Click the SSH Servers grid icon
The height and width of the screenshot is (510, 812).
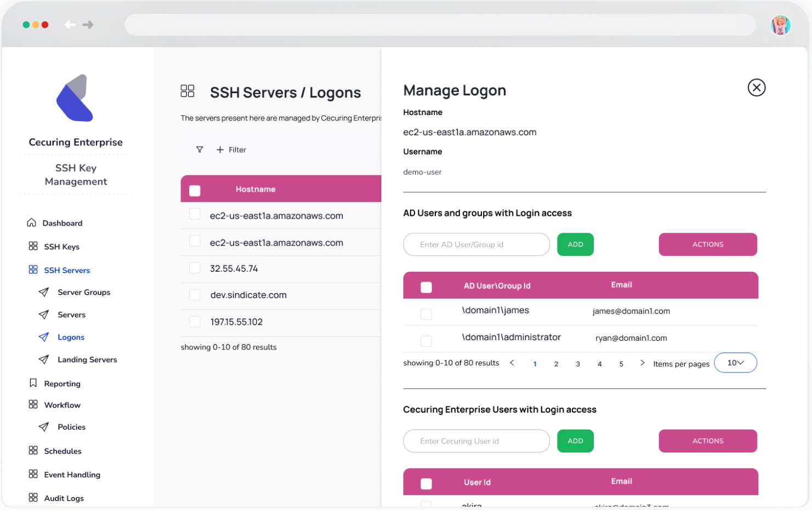tap(33, 270)
